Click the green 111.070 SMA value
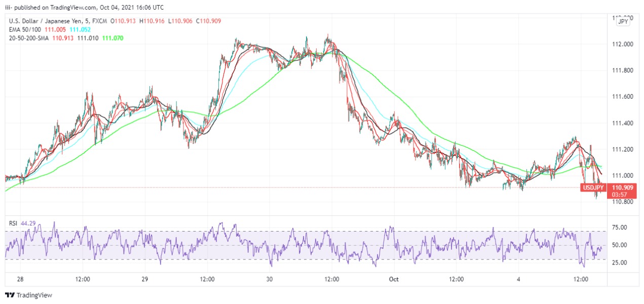The image size is (644, 304). [112, 38]
